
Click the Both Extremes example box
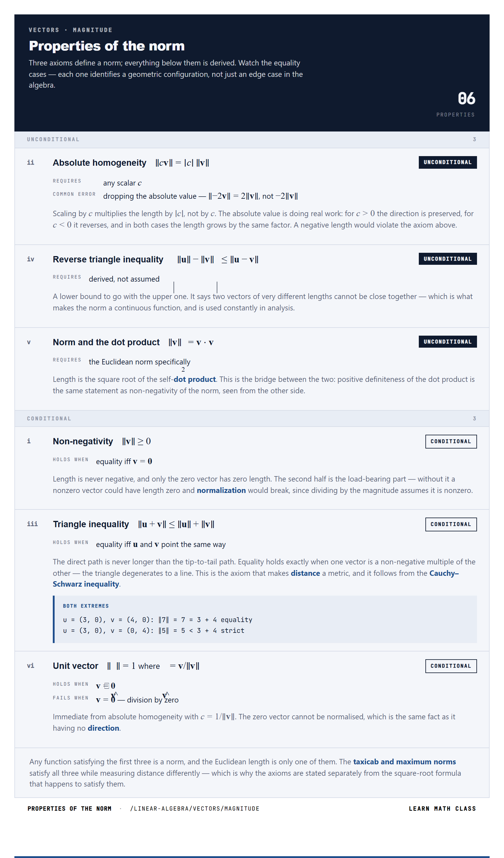tap(265, 619)
